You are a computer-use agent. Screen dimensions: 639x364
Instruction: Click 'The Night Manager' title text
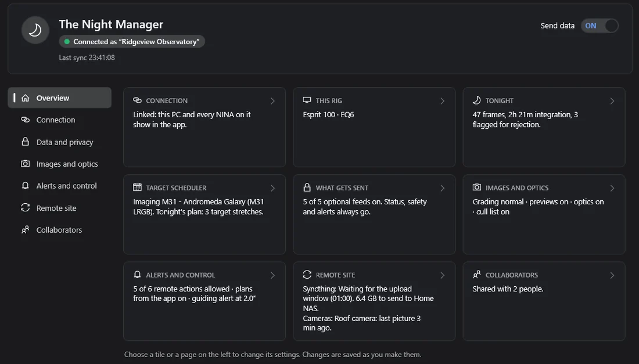[111, 24]
